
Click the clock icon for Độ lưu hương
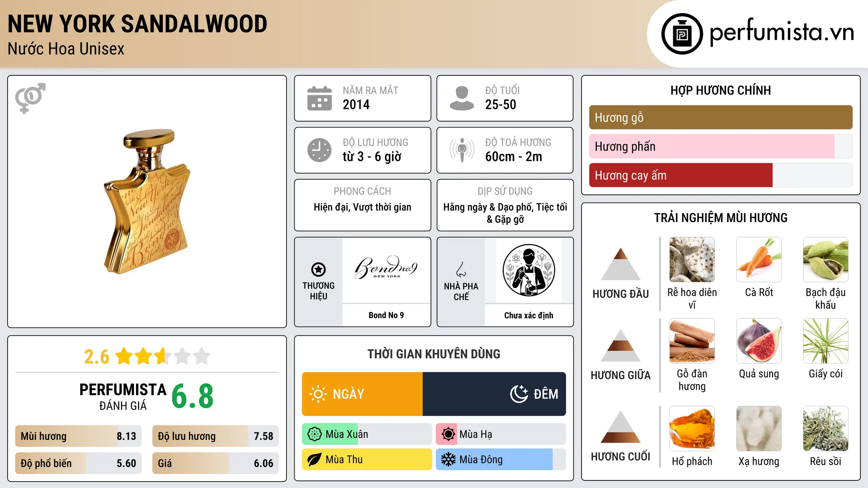pyautogui.click(x=319, y=150)
